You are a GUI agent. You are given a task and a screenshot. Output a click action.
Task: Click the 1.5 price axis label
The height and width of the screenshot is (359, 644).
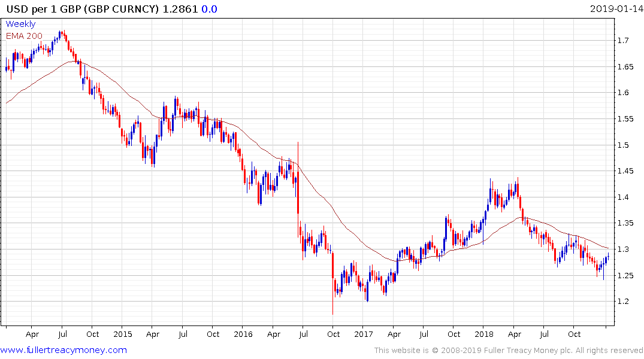pos(623,145)
